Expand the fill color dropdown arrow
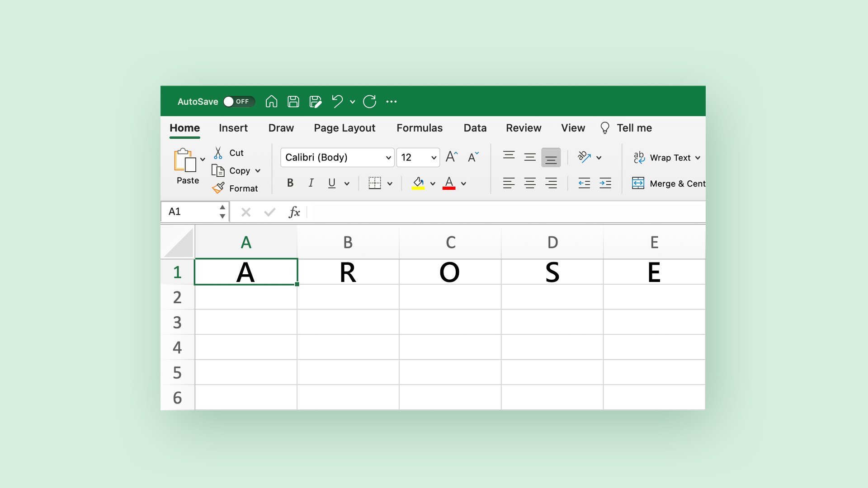868x488 pixels. tap(433, 183)
